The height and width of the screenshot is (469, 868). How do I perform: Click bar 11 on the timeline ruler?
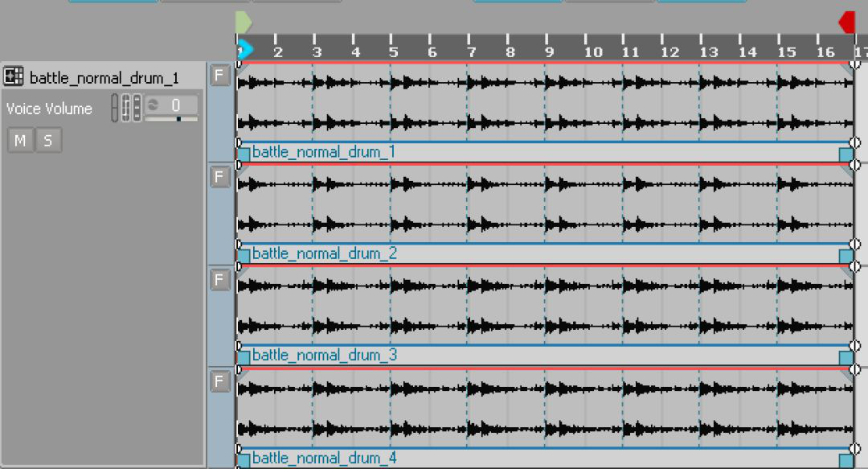tap(631, 52)
